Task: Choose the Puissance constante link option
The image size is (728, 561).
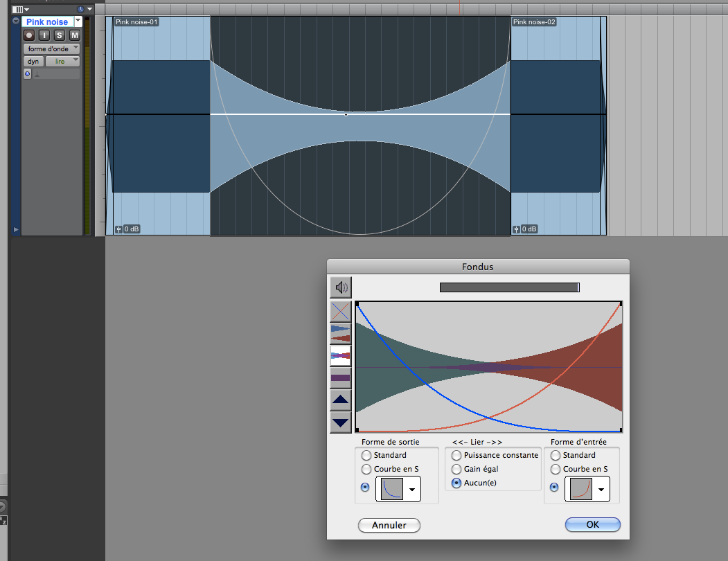Action: pyautogui.click(x=456, y=456)
